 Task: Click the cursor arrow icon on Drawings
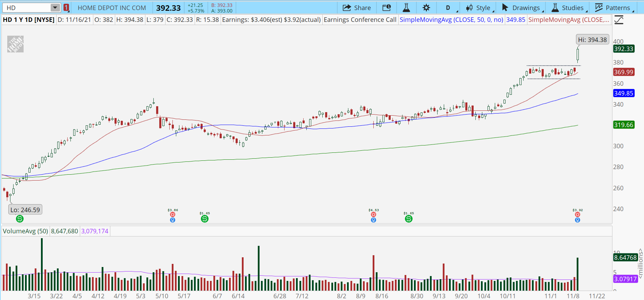point(505,8)
